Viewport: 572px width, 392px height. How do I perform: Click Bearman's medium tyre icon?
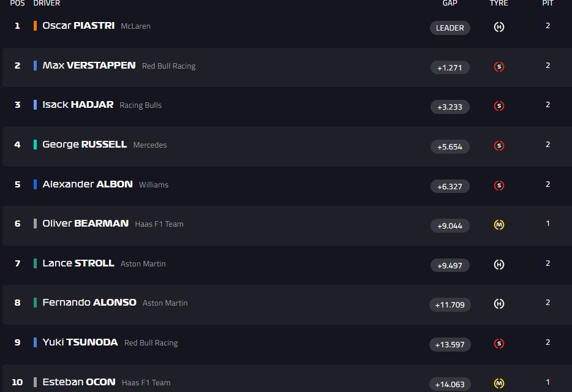tap(499, 225)
